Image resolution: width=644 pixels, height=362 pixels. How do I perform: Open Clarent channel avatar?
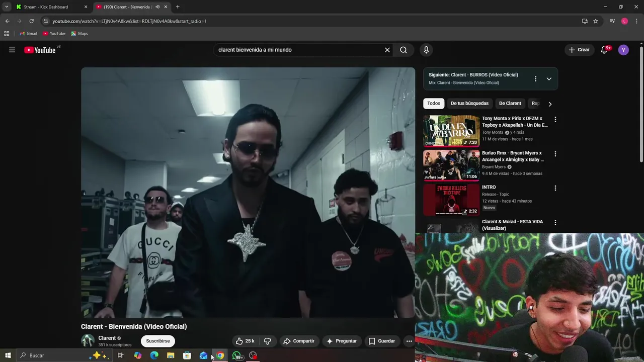point(88,341)
